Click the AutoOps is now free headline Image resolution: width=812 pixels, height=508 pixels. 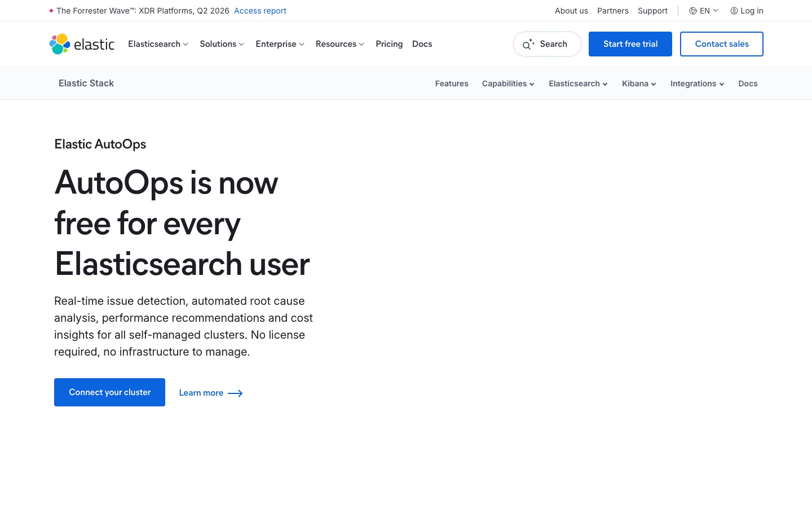point(182,223)
